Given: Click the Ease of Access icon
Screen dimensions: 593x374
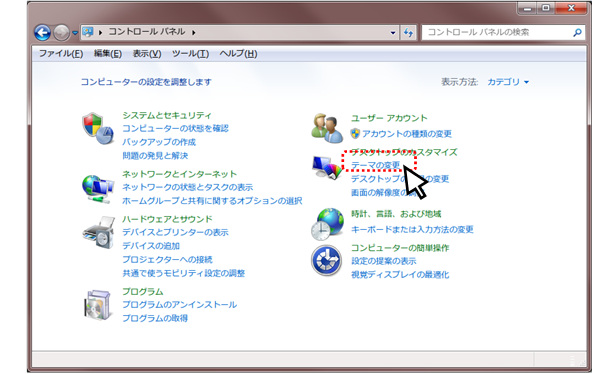Looking at the screenshot, I should [x=327, y=261].
